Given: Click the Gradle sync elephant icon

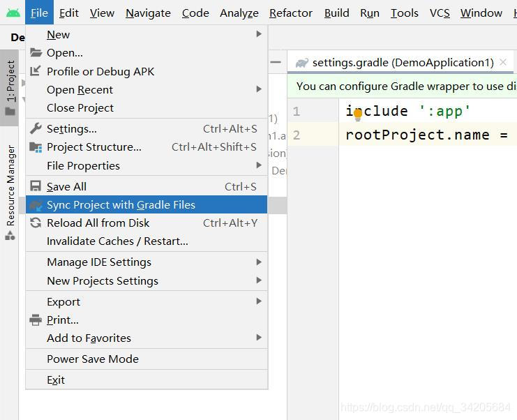Looking at the screenshot, I should 36,205.
